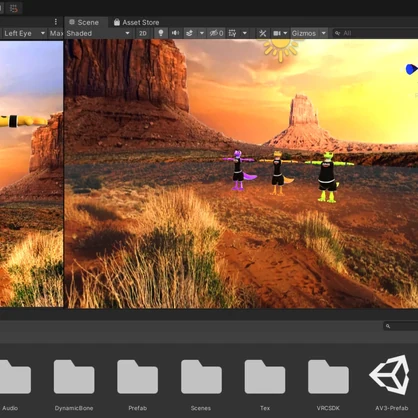The image size is (418, 418).
Task: Open the component tools wrench icon
Action: [263, 33]
